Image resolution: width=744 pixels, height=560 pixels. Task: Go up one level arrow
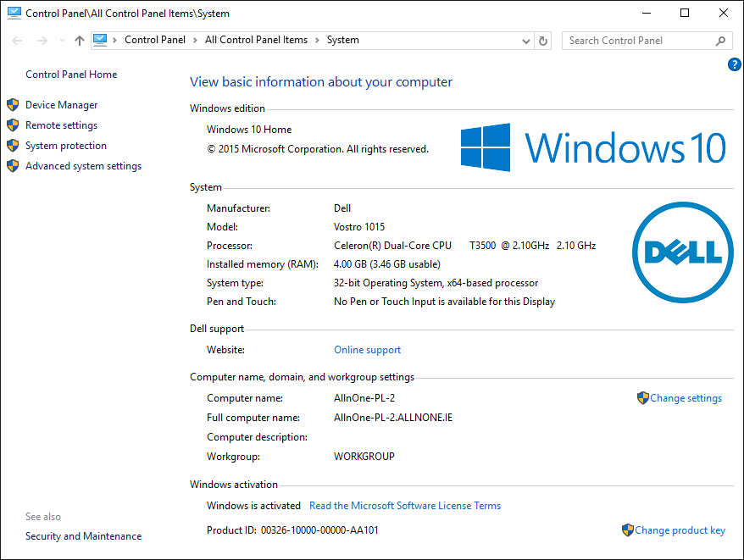(x=80, y=41)
